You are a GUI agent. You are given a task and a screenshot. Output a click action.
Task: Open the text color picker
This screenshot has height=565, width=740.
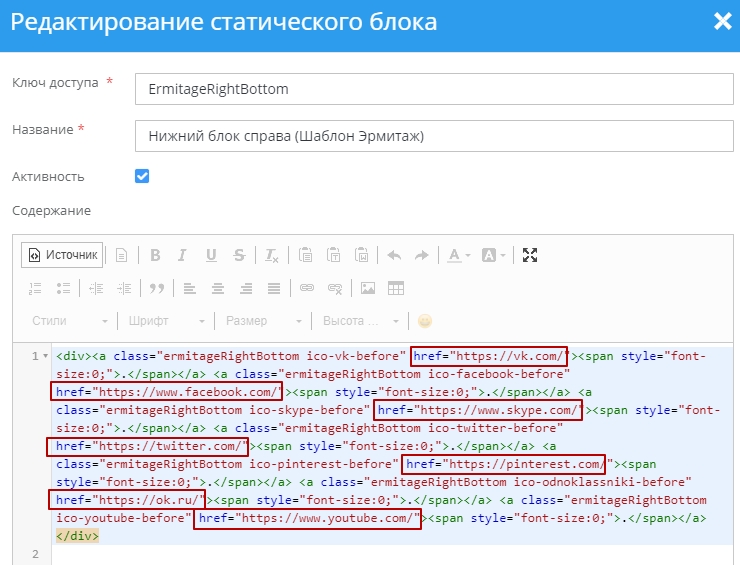point(459,255)
